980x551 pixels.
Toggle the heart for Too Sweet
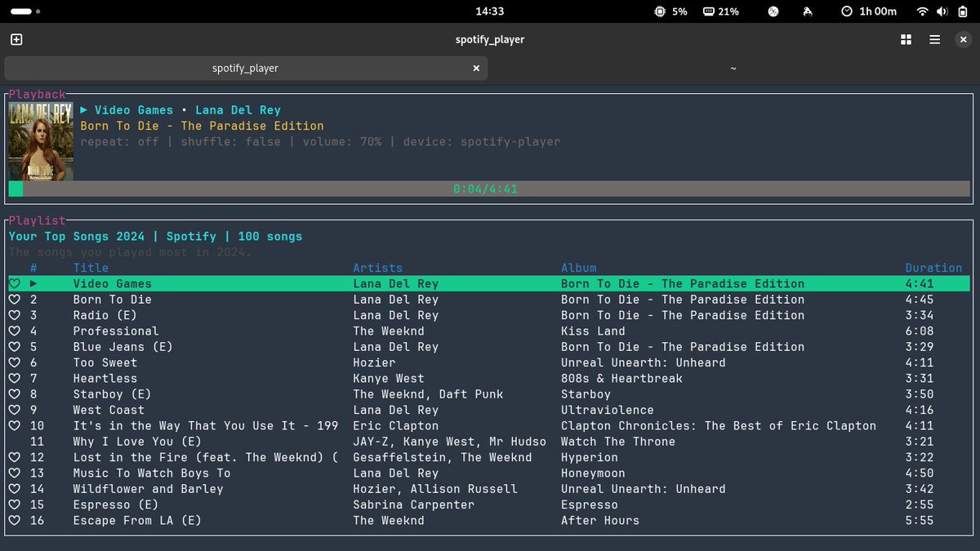pos(14,362)
